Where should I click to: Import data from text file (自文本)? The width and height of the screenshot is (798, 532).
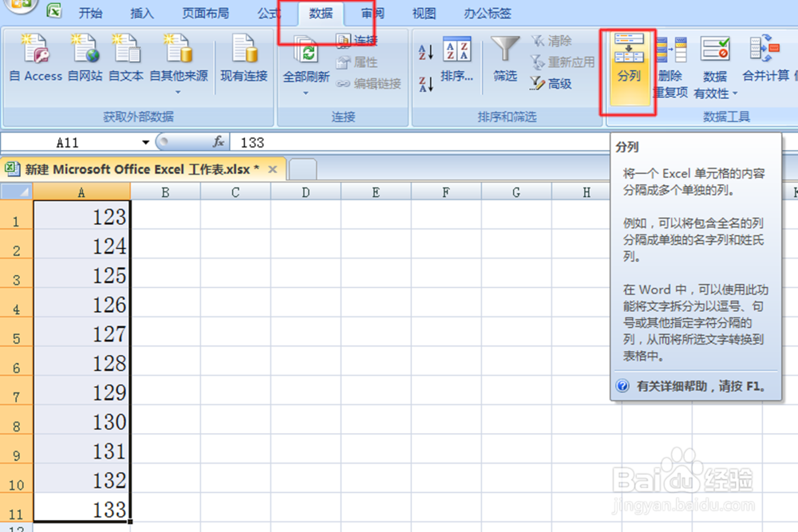[126, 58]
